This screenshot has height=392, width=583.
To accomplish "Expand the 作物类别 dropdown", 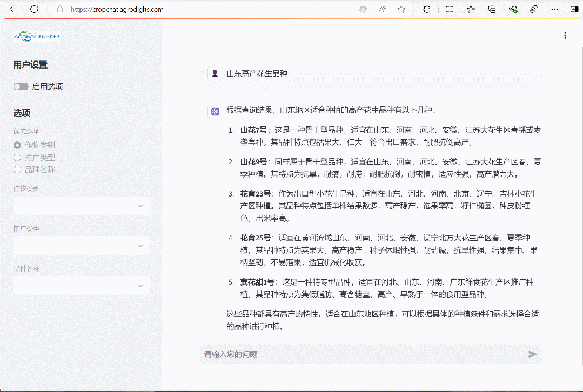I will coord(82,206).
